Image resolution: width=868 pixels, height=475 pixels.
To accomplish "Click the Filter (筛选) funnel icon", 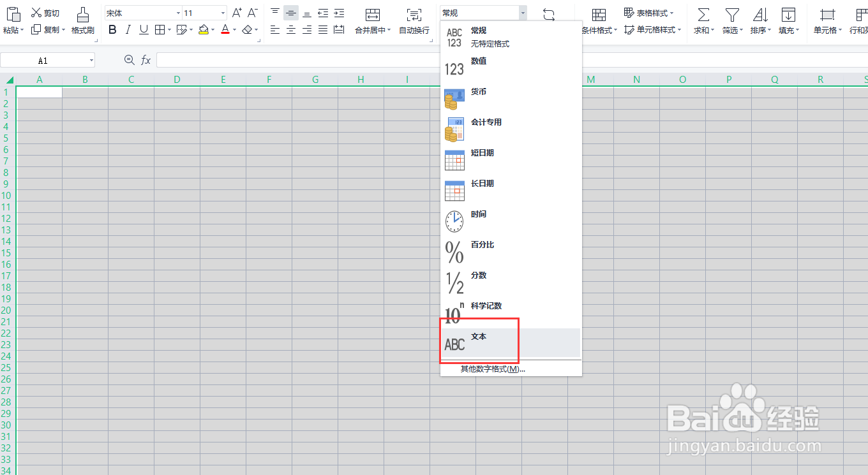I will tap(732, 15).
